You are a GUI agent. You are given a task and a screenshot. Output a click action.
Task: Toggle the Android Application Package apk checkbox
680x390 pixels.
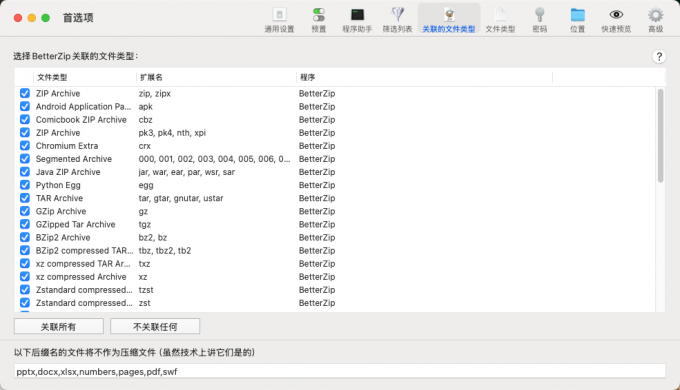(x=25, y=106)
